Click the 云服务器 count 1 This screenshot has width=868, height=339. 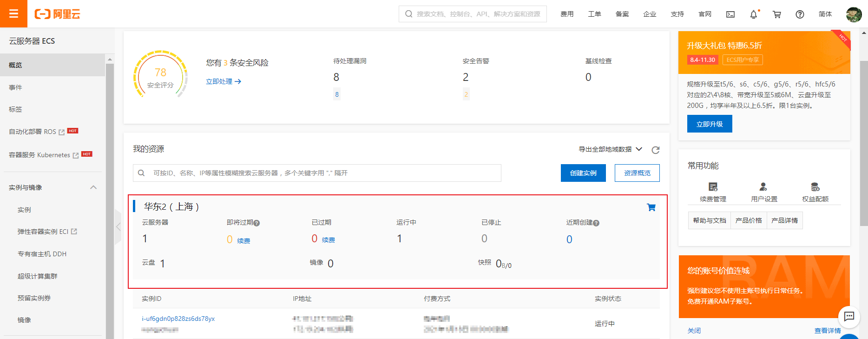point(145,239)
